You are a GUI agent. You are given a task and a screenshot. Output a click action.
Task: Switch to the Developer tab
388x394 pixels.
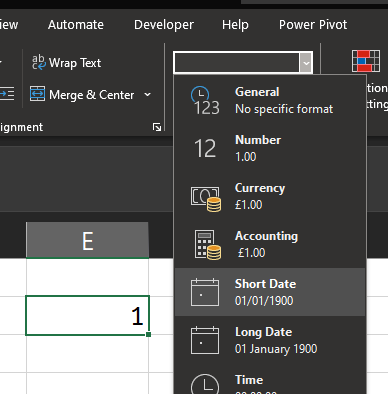tap(164, 25)
